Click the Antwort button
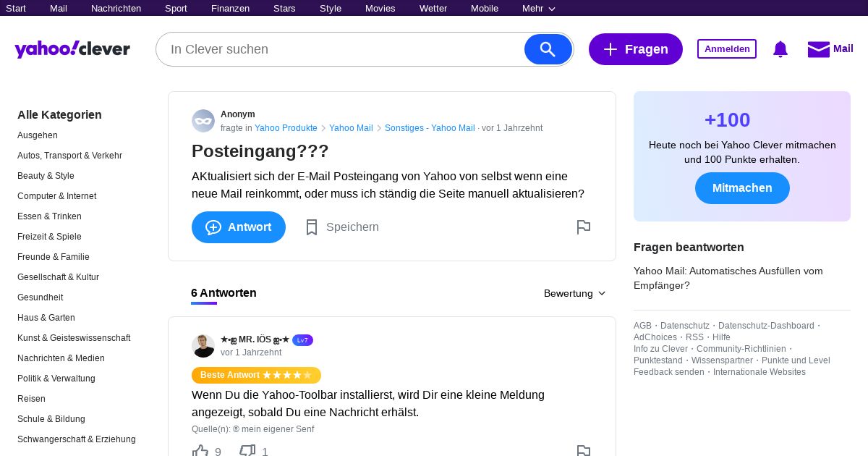 (239, 227)
